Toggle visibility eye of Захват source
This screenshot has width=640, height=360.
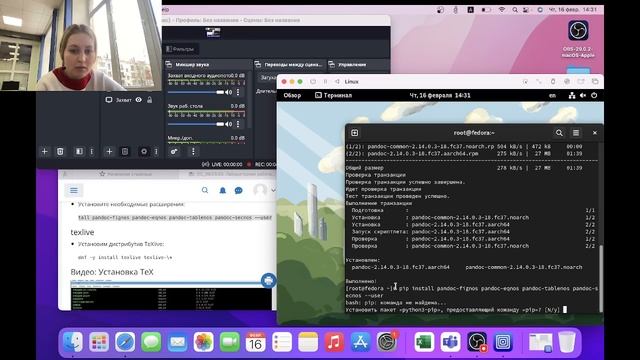pos(139,100)
